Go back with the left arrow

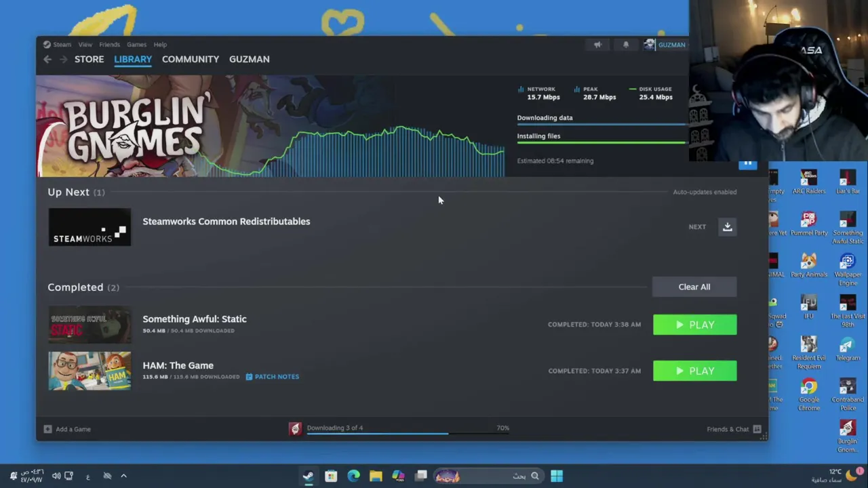coord(47,60)
